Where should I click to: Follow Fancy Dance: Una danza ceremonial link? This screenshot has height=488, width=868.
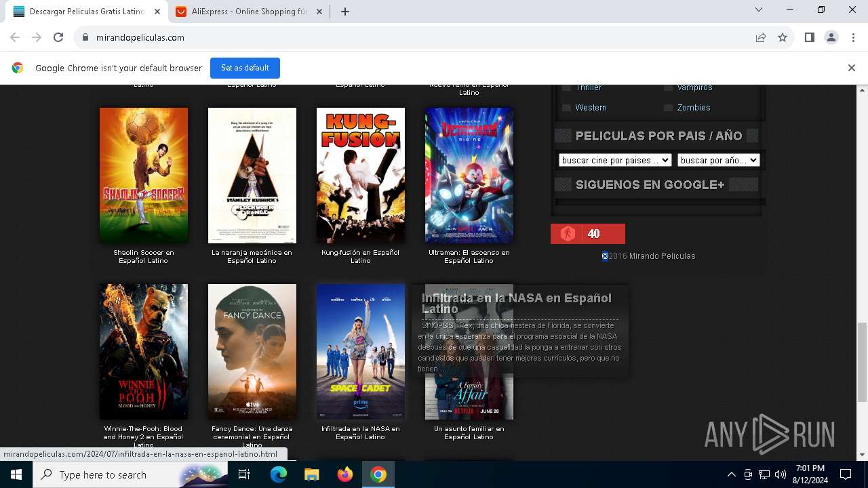pyautogui.click(x=252, y=436)
